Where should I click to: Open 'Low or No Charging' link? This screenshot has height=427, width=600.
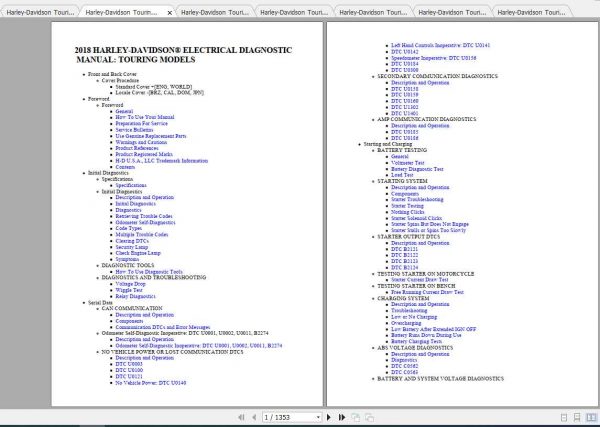point(414,317)
